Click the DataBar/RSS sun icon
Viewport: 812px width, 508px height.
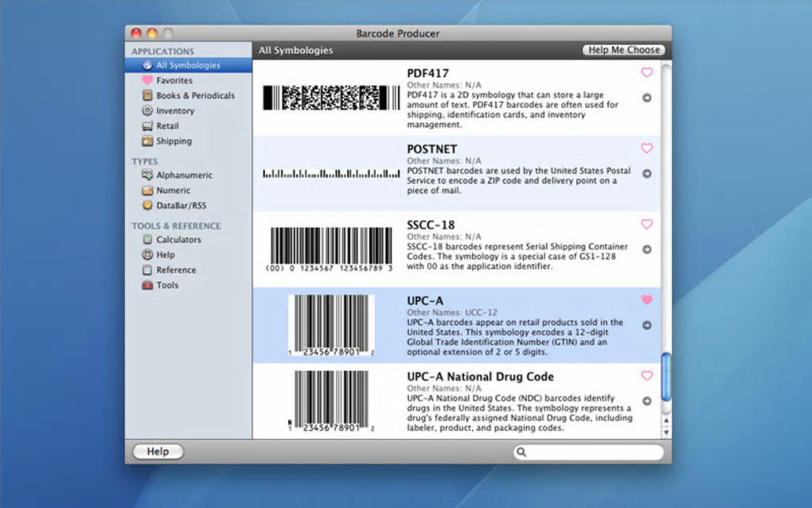(147, 205)
